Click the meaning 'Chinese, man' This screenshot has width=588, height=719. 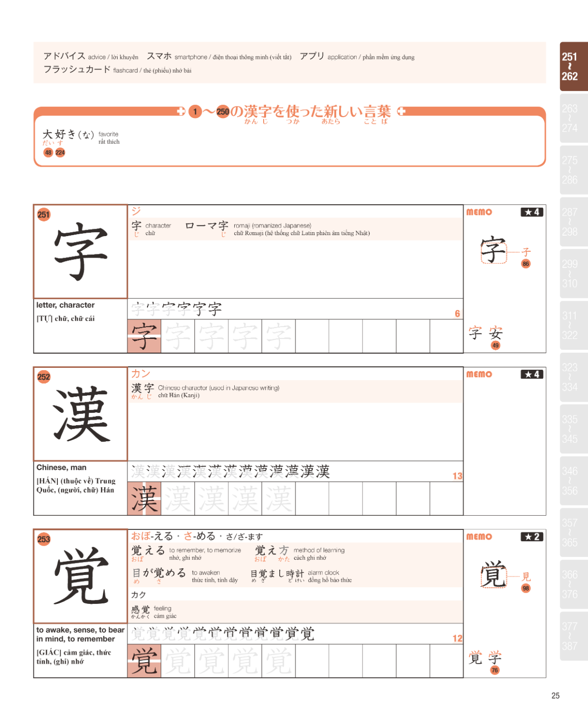click(x=61, y=467)
